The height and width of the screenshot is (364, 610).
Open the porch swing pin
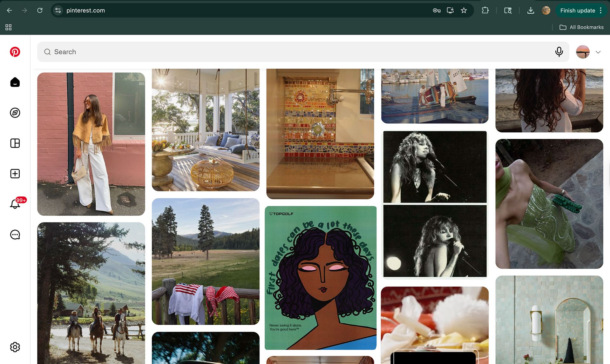point(206,130)
